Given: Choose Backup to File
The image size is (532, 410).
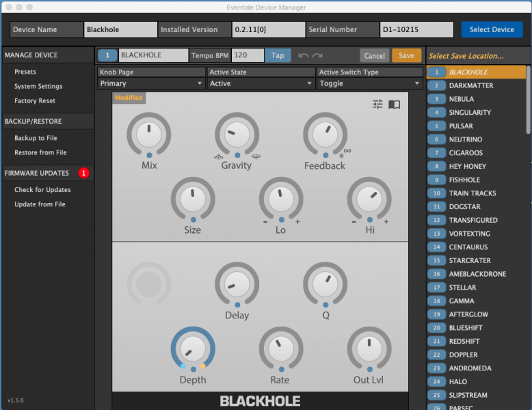Looking at the screenshot, I should pos(36,138).
